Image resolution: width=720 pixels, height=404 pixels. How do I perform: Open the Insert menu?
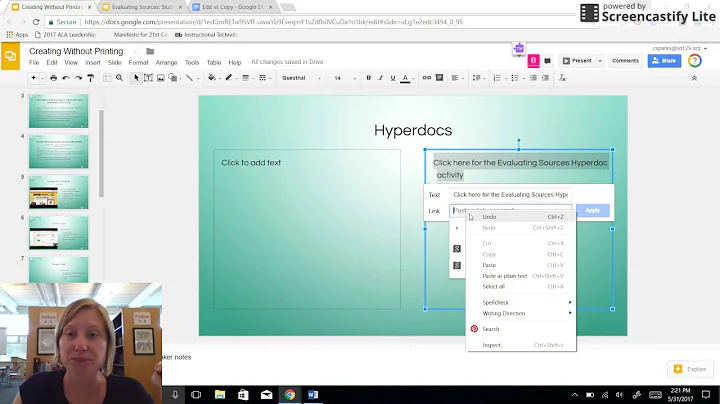(92, 62)
